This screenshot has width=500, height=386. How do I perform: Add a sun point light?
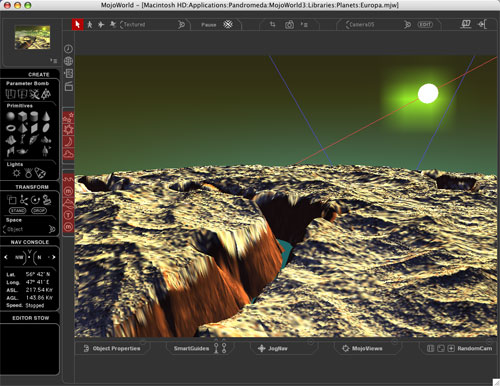tap(16, 173)
